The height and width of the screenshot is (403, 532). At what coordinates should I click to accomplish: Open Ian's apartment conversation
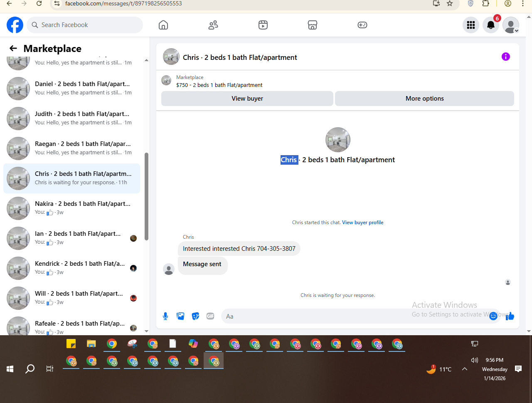coord(71,238)
